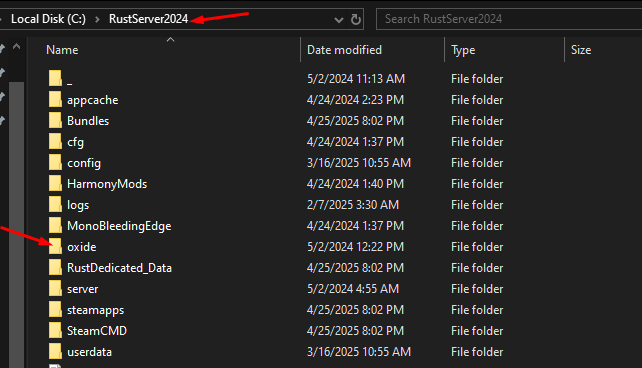The image size is (642, 368).
Task: Click the config folder icon
Action: [x=55, y=163]
